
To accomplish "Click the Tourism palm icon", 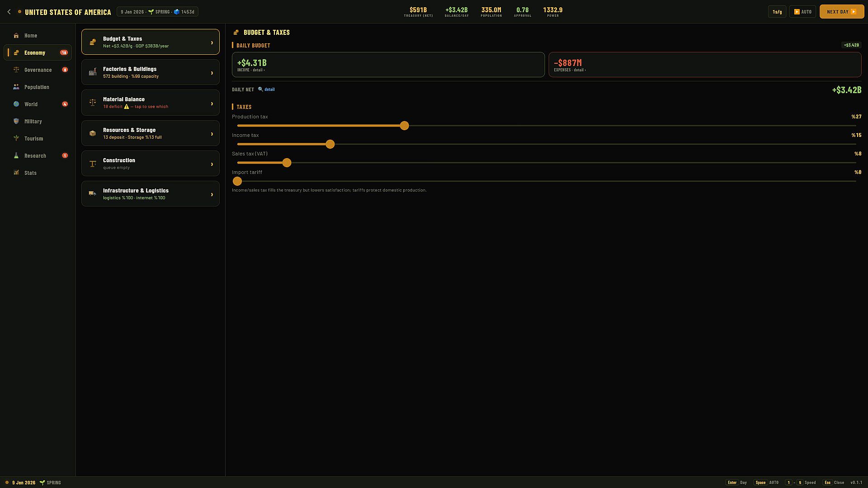I will tap(16, 139).
